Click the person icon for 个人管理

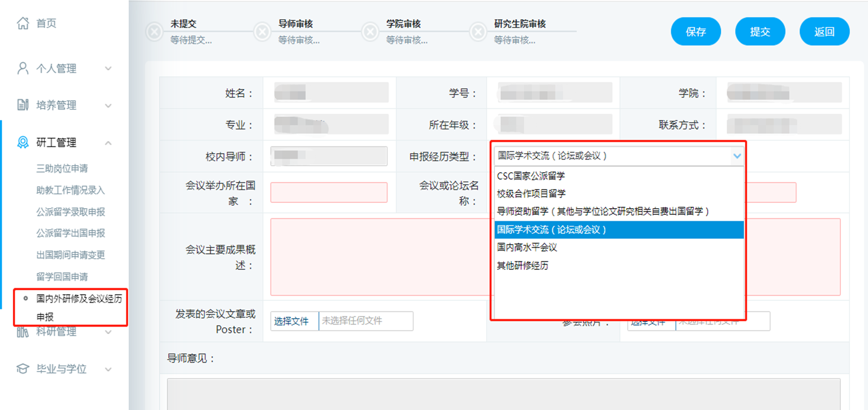tap(22, 68)
